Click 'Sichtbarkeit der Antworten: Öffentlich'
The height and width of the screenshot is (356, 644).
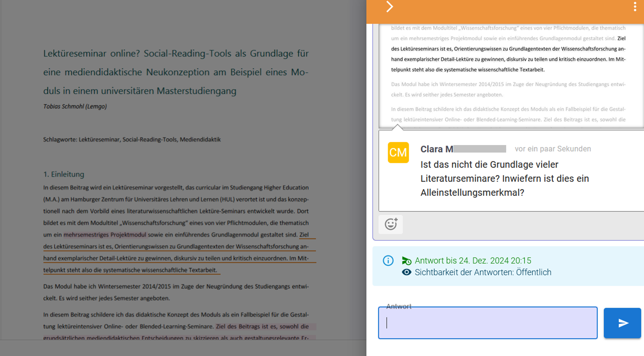pos(483,272)
